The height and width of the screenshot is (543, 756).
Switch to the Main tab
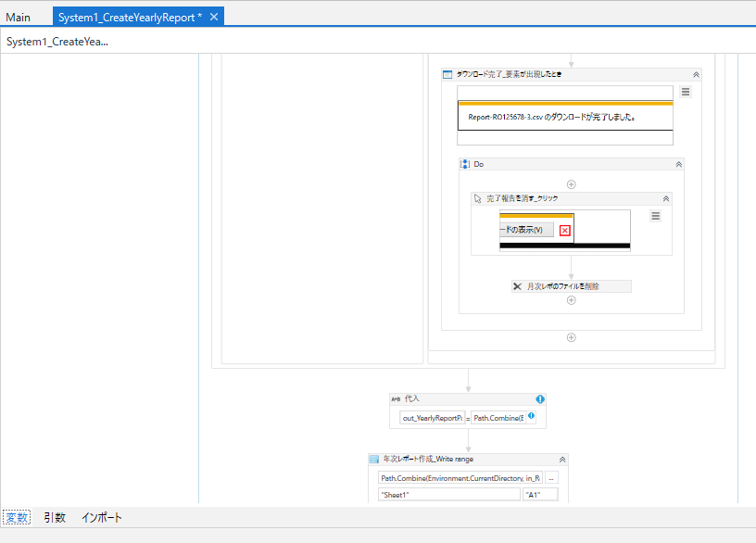[18, 18]
